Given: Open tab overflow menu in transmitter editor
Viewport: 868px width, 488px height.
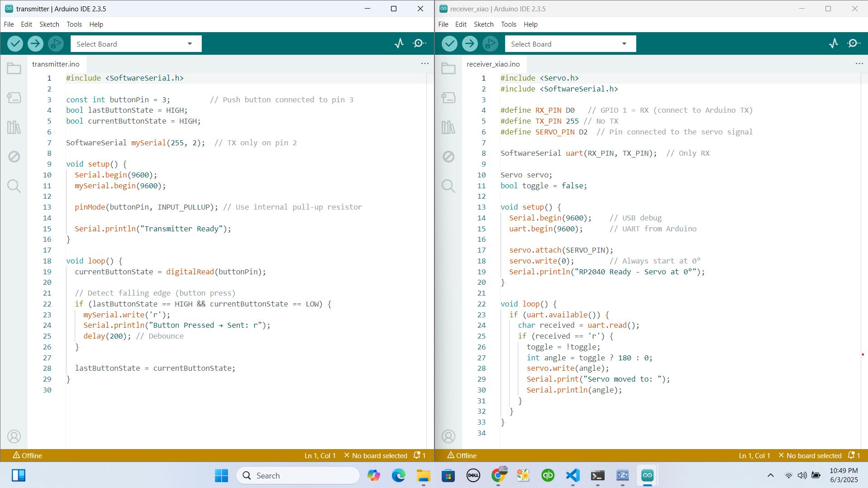Looking at the screenshot, I should 424,64.
